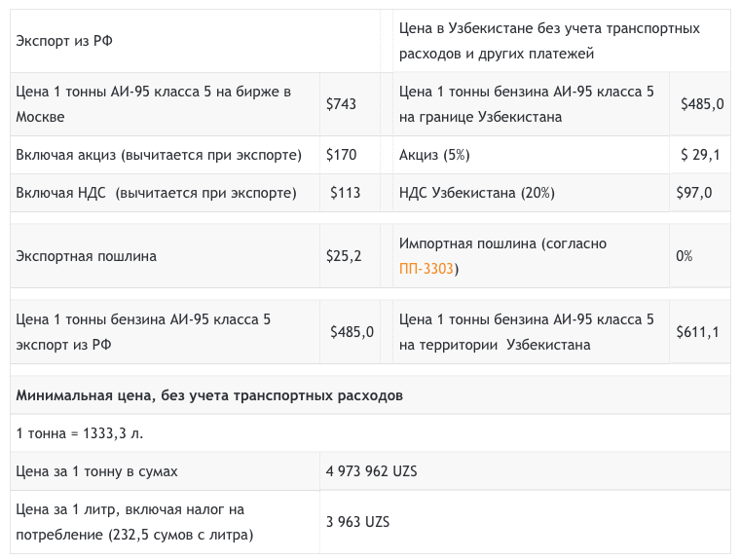Click the "Цена за 1 тонну в сумах" label
This screenshot has height=560, width=741.
97,471
